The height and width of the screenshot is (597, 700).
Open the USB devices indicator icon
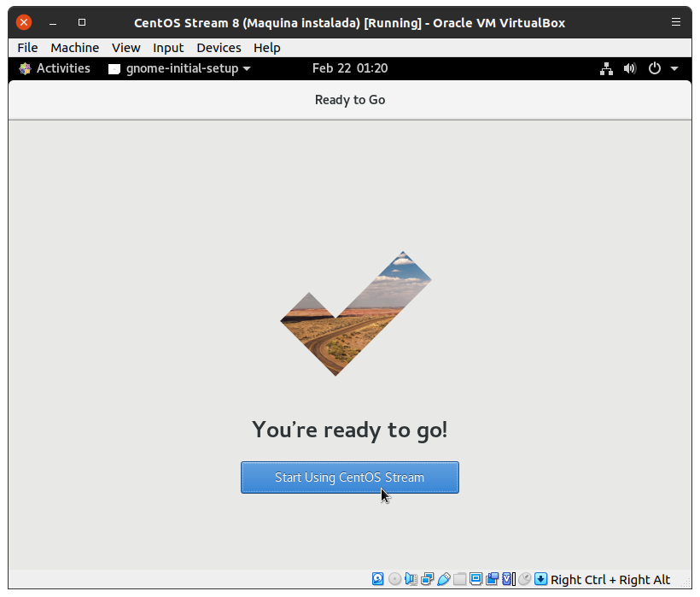pos(443,579)
